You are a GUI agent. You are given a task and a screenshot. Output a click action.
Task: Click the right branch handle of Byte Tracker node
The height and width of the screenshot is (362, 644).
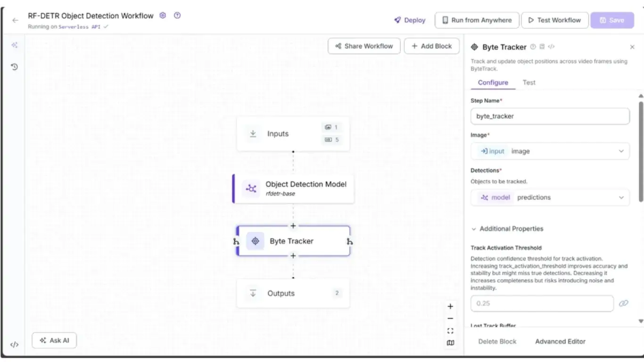coord(350,241)
